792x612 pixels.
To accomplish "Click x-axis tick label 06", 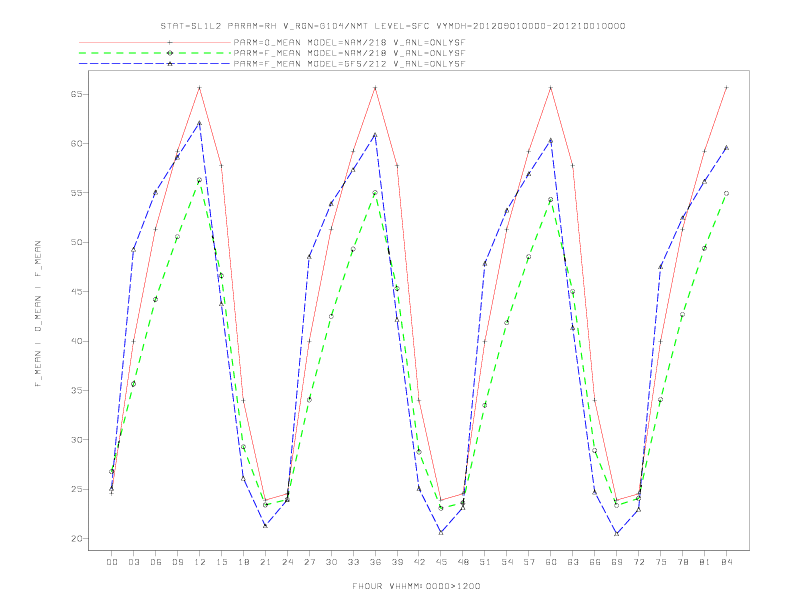I will coord(156,562).
